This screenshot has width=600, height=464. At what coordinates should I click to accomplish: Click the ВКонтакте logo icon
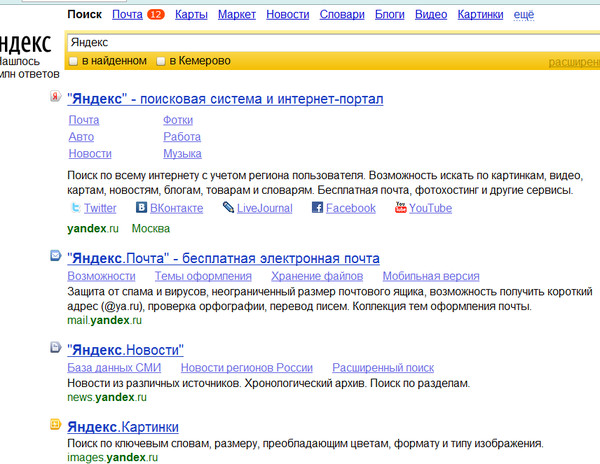click(142, 207)
